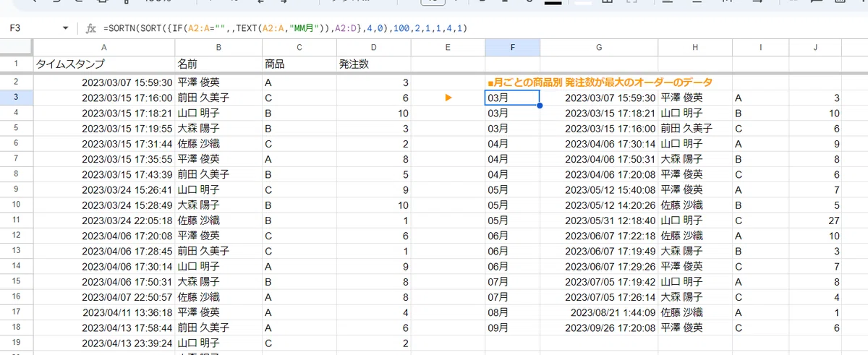Select row 3 header

[x=16, y=98]
